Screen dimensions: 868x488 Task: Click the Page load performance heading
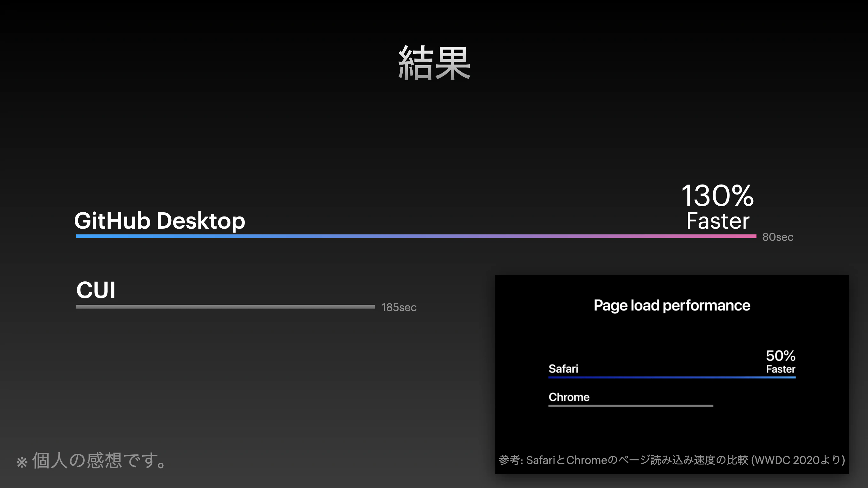tap(672, 305)
